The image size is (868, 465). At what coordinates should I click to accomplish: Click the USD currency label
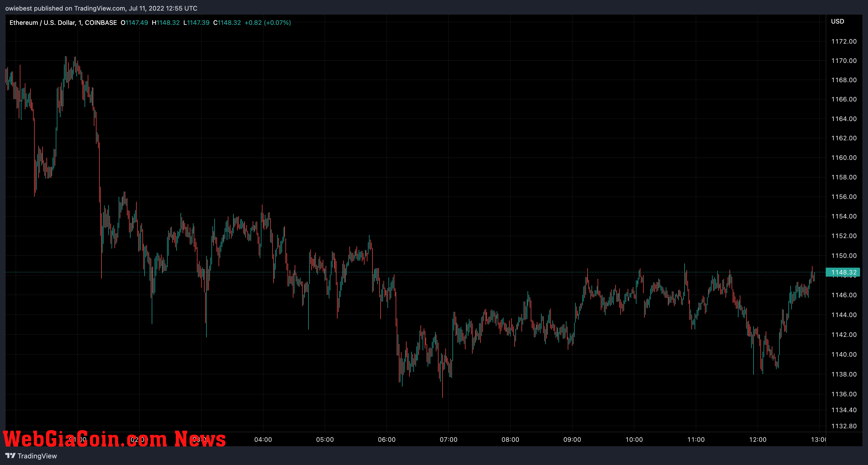pyautogui.click(x=837, y=21)
